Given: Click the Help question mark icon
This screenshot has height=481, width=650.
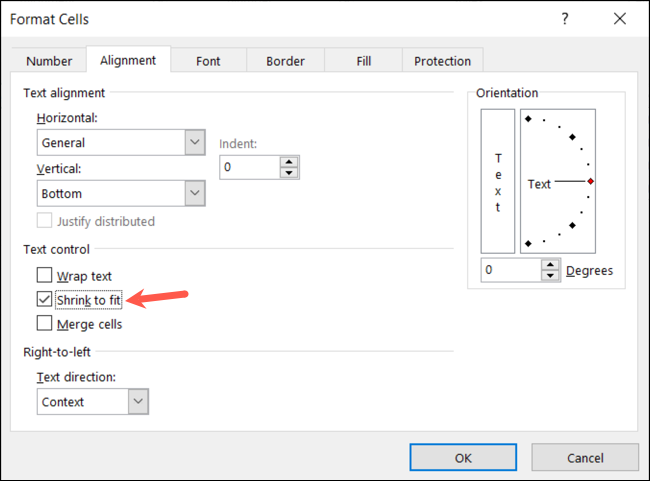Looking at the screenshot, I should pyautogui.click(x=566, y=19).
